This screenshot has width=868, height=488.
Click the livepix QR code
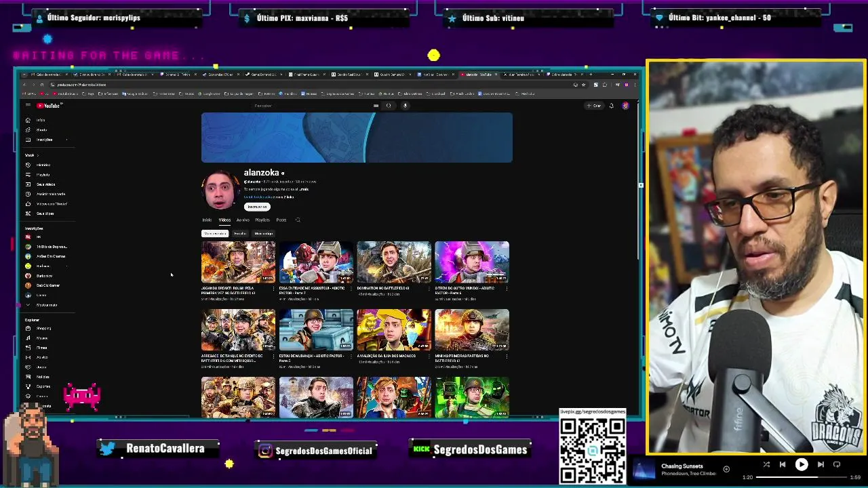tap(593, 450)
